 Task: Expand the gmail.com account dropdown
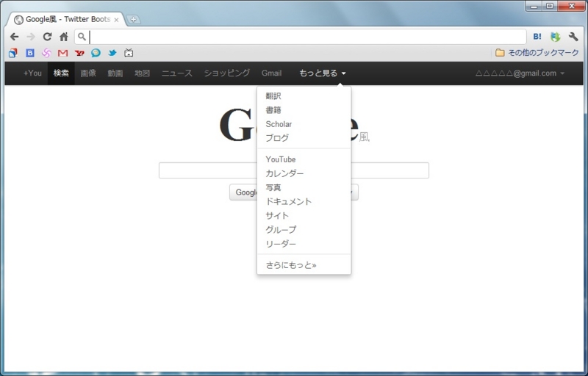click(x=520, y=73)
